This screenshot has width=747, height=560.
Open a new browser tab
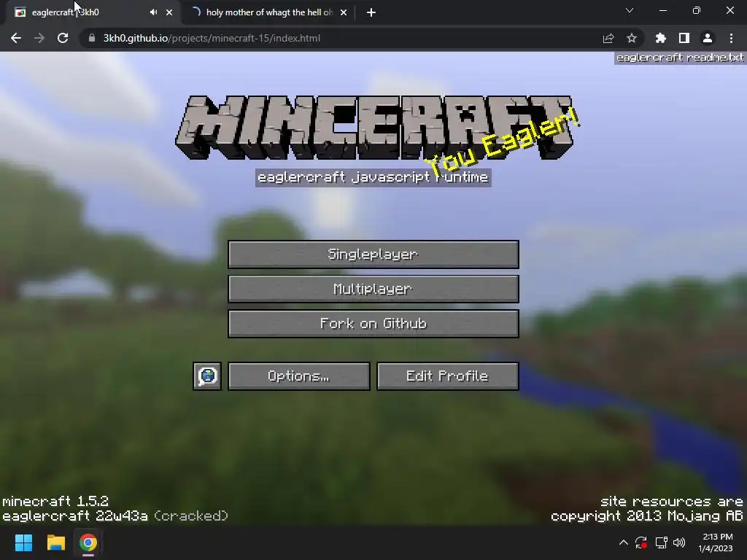coord(371,12)
